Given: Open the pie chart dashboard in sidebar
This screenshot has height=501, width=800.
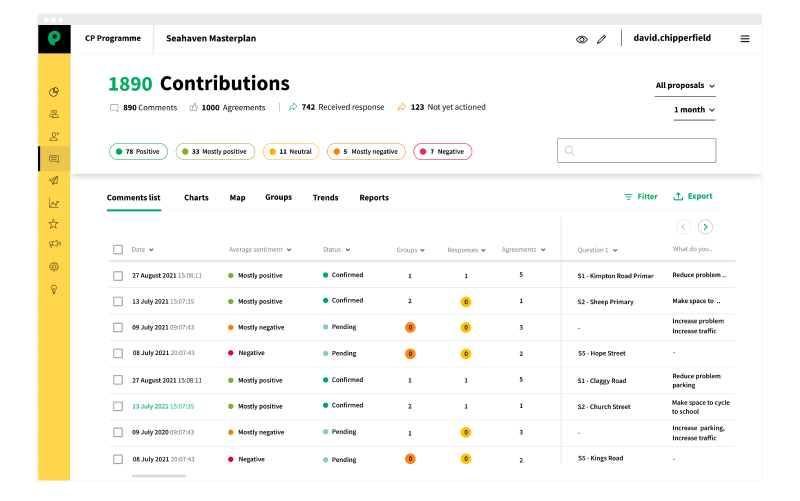Looking at the screenshot, I should coord(54,92).
